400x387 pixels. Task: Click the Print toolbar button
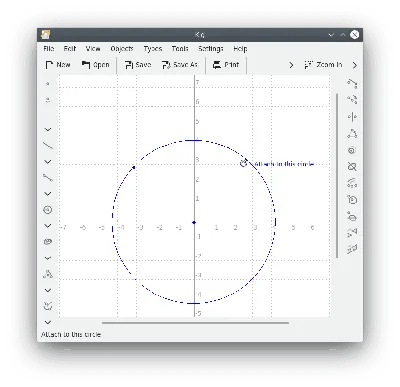coord(226,65)
